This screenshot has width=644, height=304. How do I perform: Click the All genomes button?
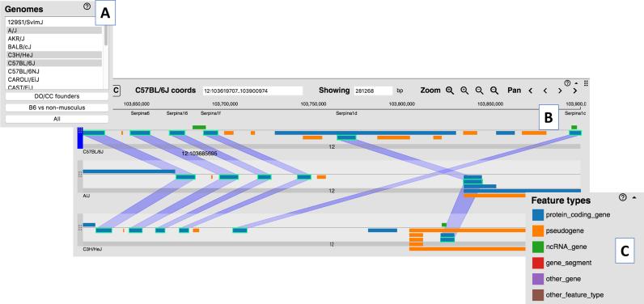57,119
